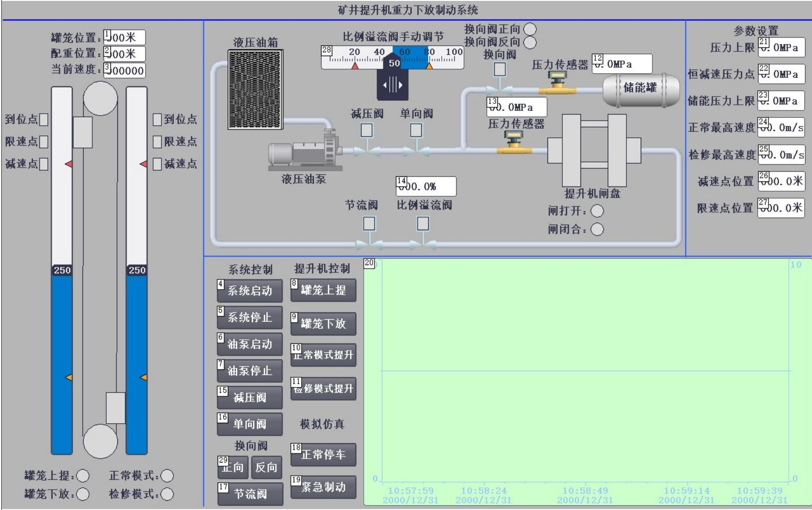Click the right counterweight position gauge labeled 250
Screen dimensions: 812x510
tap(137, 270)
